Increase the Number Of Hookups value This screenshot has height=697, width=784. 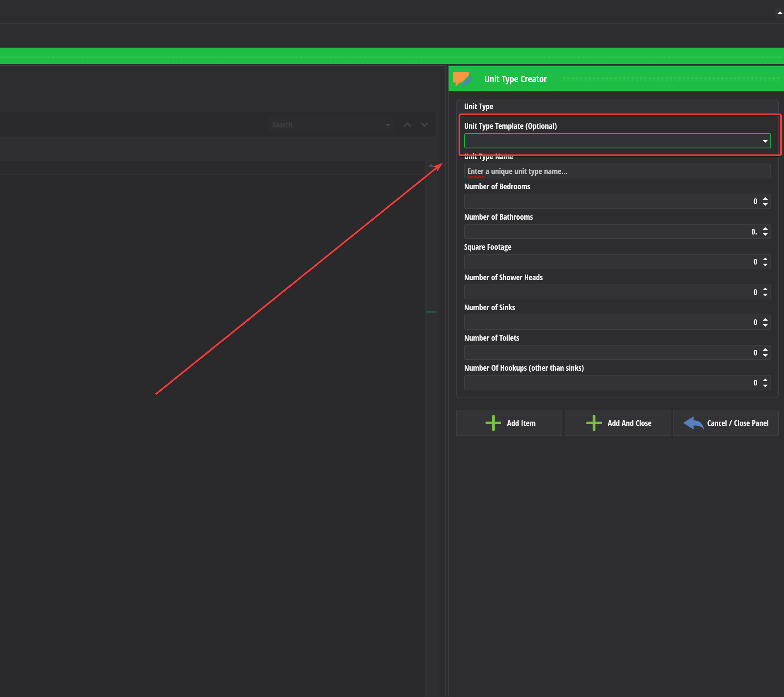coord(765,380)
